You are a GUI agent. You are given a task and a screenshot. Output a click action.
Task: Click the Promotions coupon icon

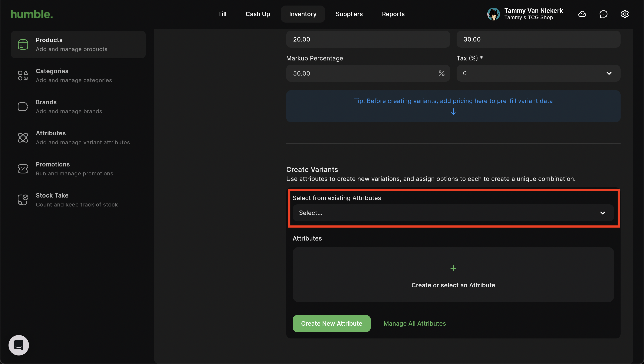pyautogui.click(x=23, y=169)
